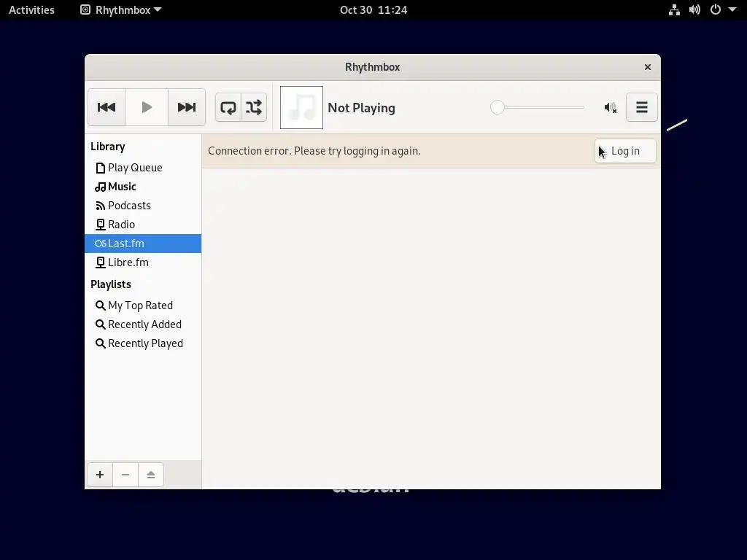Toggle shuffle mode
Viewport: 747px width, 560px height.
[x=254, y=107]
